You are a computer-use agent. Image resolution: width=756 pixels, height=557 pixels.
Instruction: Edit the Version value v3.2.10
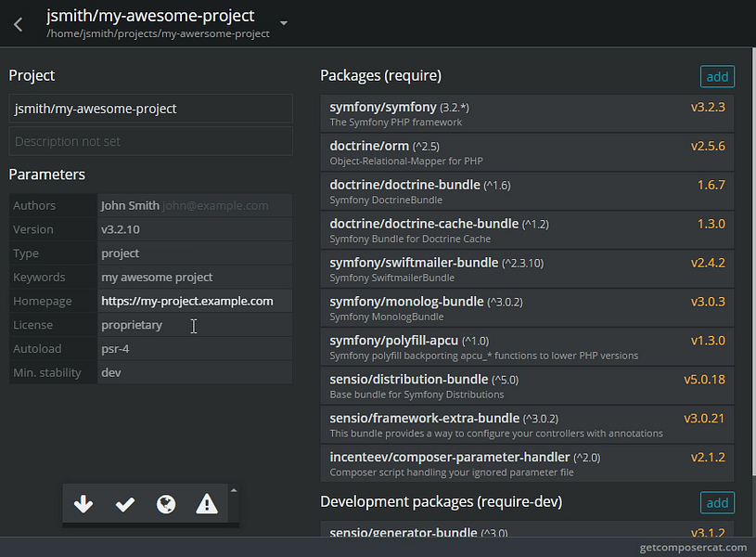(195, 229)
